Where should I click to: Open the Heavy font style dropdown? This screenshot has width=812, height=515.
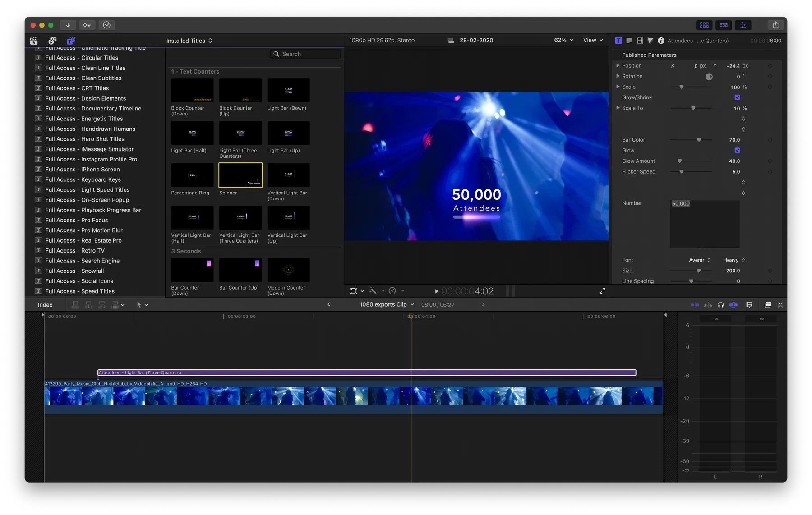(x=734, y=260)
